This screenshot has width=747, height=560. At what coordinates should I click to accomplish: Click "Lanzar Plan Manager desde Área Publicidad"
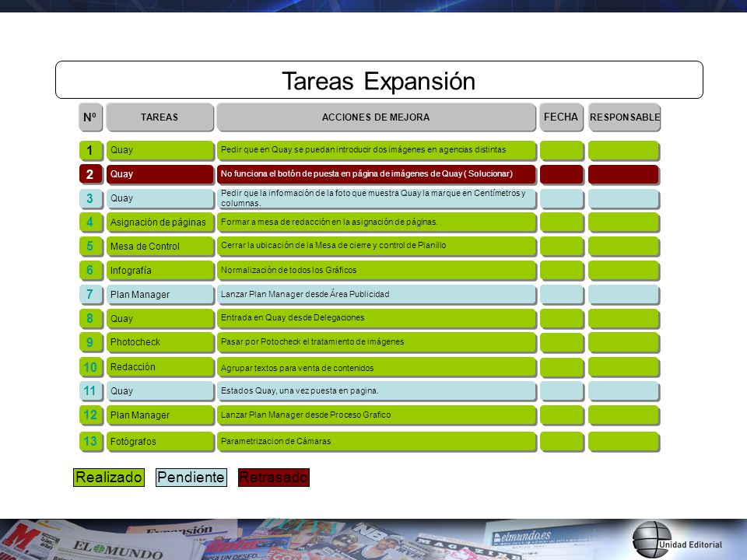pos(377,295)
